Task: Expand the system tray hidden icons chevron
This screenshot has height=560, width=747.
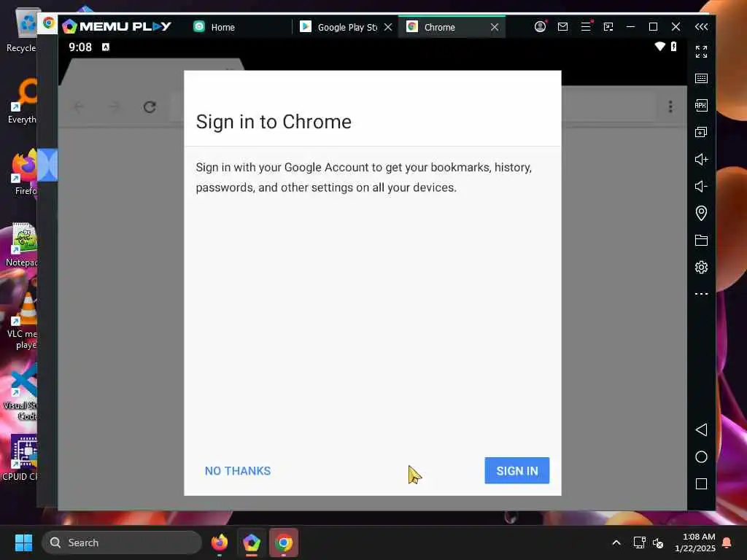Action: pyautogui.click(x=616, y=542)
